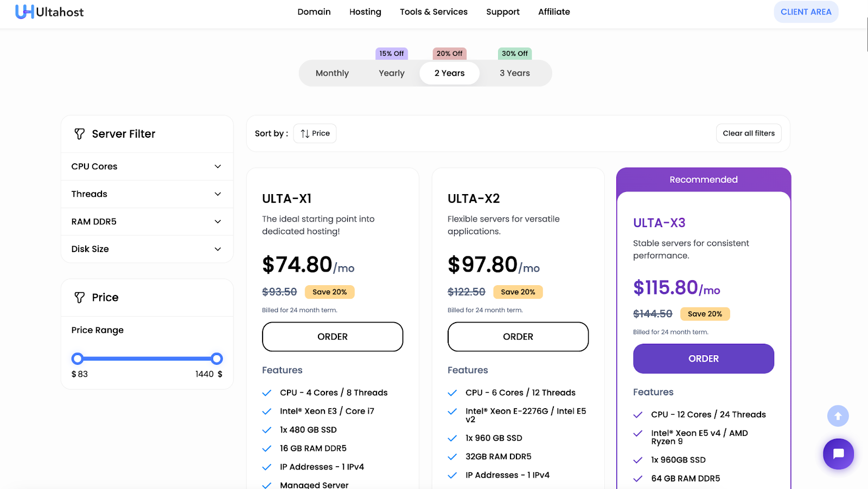Click the struck-through $122.50 price

pyautogui.click(x=467, y=292)
